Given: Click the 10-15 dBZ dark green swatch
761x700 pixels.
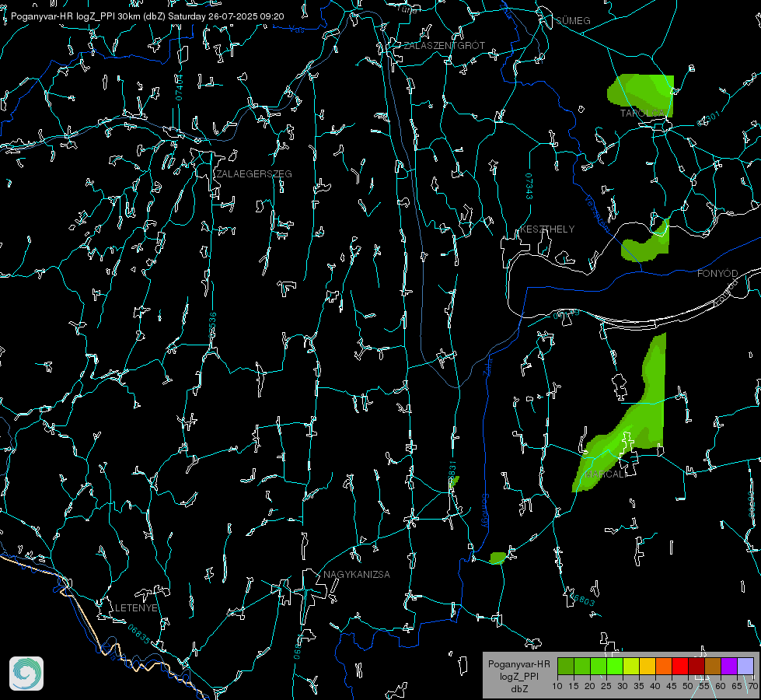Looking at the screenshot, I should 566,666.
